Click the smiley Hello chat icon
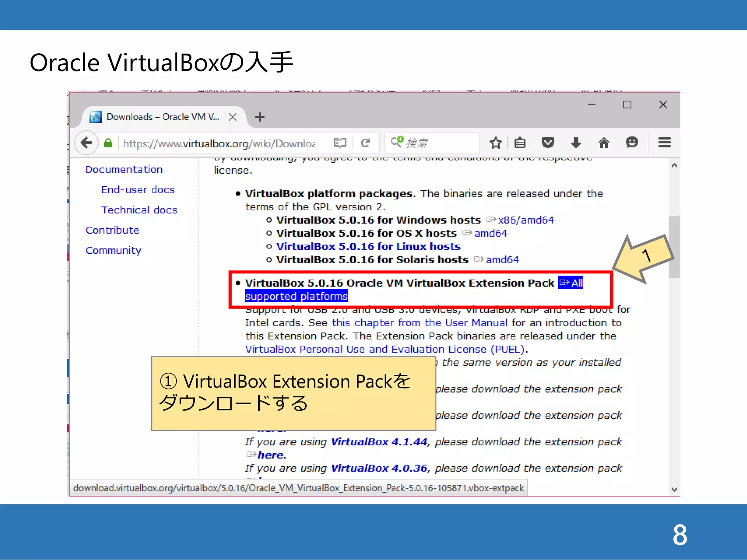 [632, 142]
